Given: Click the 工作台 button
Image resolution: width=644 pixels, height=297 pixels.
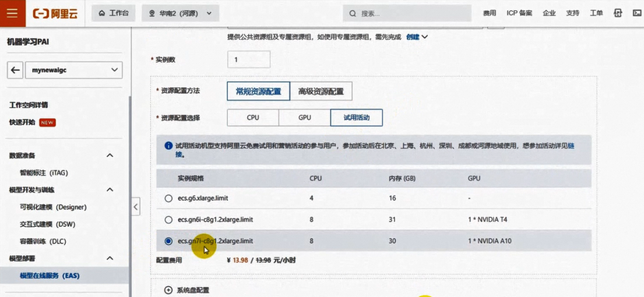Looking at the screenshot, I should (114, 14).
